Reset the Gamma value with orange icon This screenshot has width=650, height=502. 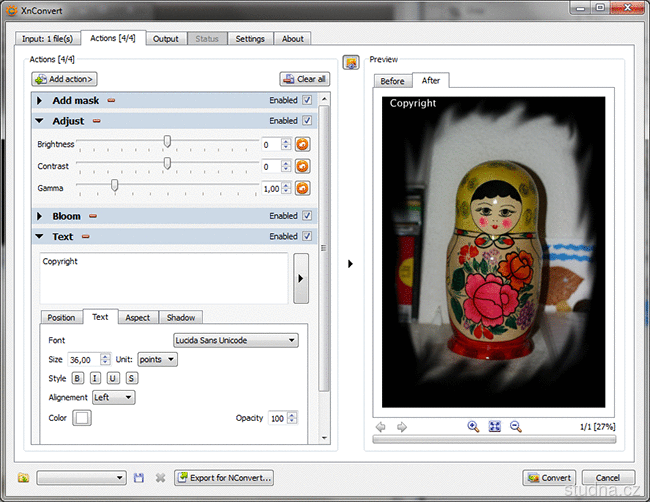302,188
